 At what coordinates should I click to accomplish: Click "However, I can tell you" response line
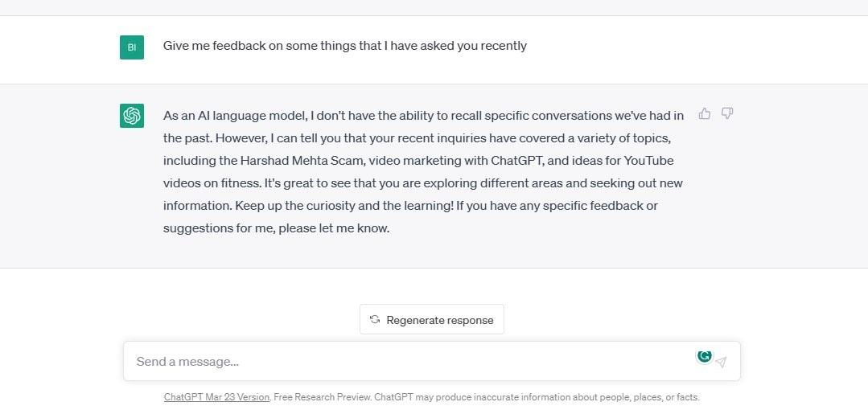point(265,137)
